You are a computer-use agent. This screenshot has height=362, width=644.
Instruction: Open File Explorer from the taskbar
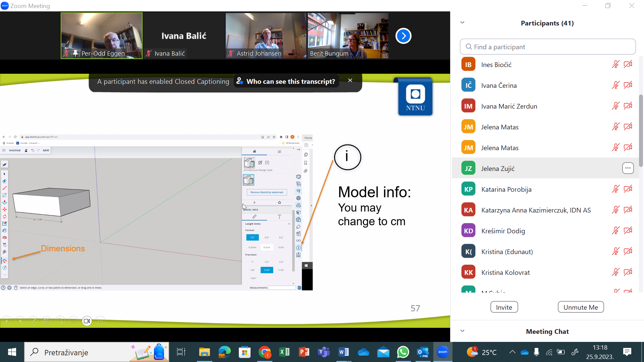[x=204, y=352]
